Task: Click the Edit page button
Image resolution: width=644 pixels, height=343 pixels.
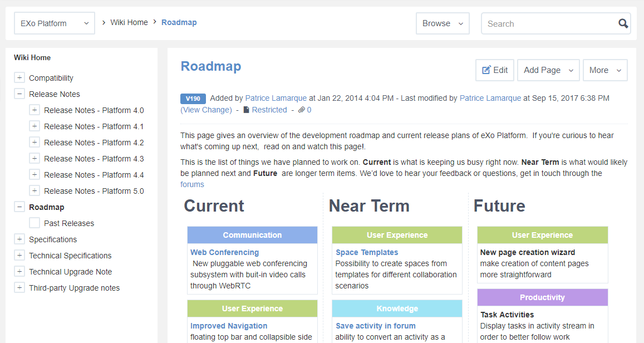Action: click(494, 70)
